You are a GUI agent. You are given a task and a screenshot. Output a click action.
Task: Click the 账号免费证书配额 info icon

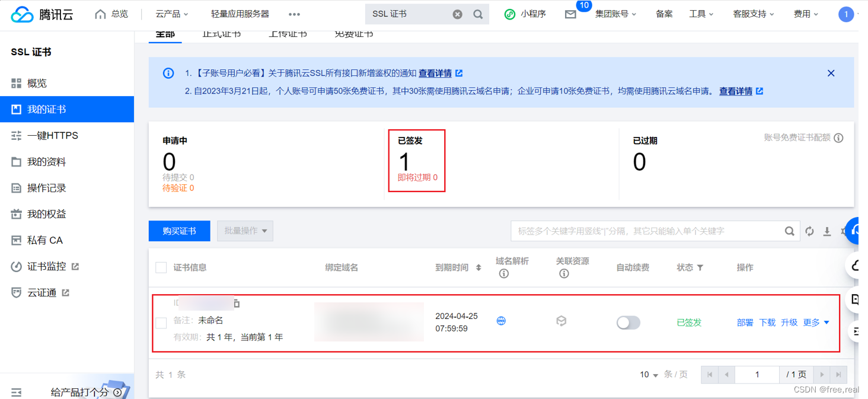pyautogui.click(x=838, y=138)
